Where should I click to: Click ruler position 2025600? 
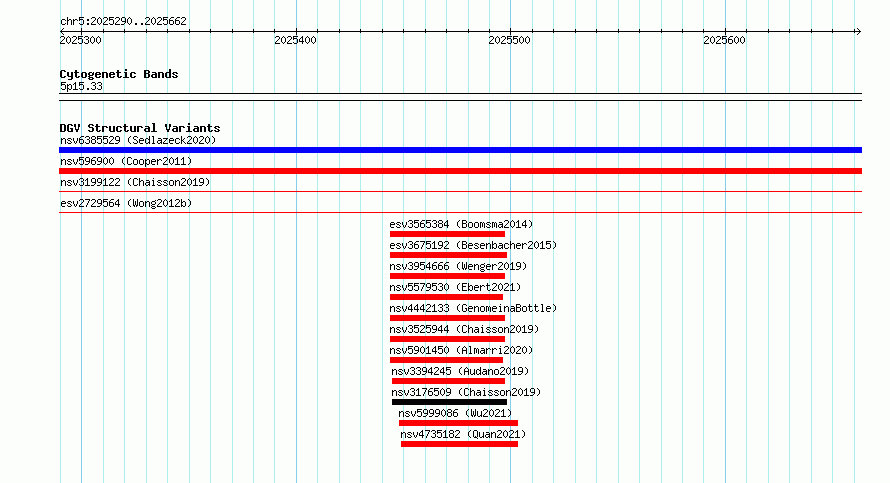(724, 40)
